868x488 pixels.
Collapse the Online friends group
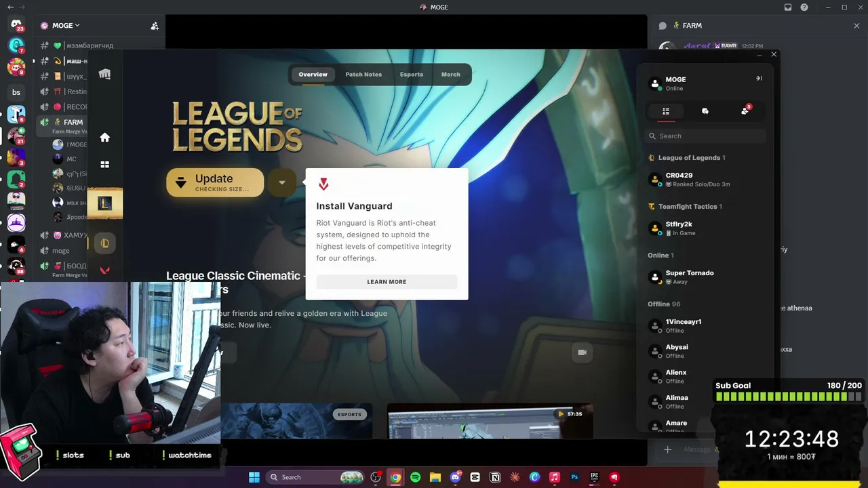click(x=660, y=256)
